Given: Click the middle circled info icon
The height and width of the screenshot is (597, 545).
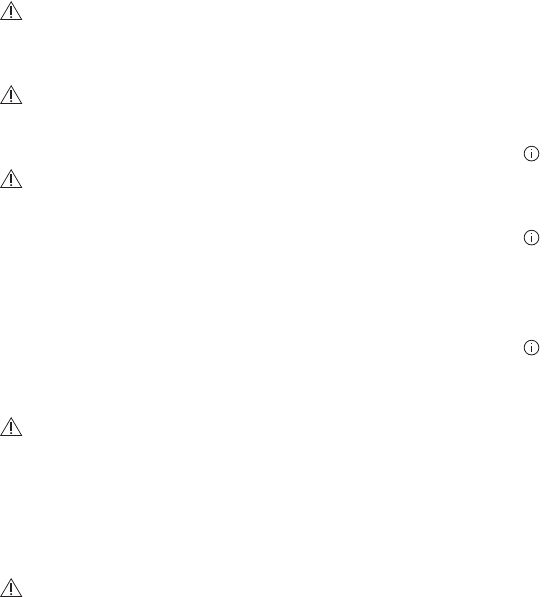Looking at the screenshot, I should click(531, 238).
